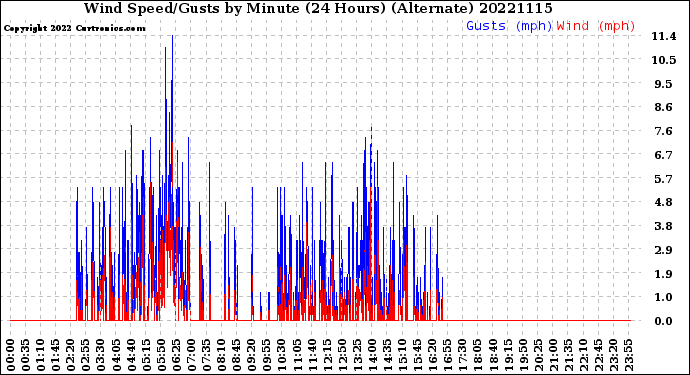Click the y-axis value 4.8
Viewport: 690px width, 375px height.
click(664, 202)
